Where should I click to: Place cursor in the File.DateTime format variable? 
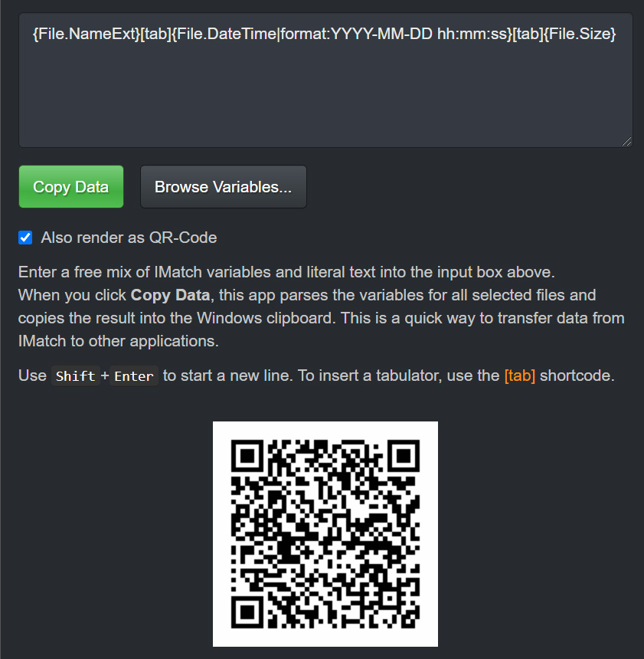(x=342, y=34)
